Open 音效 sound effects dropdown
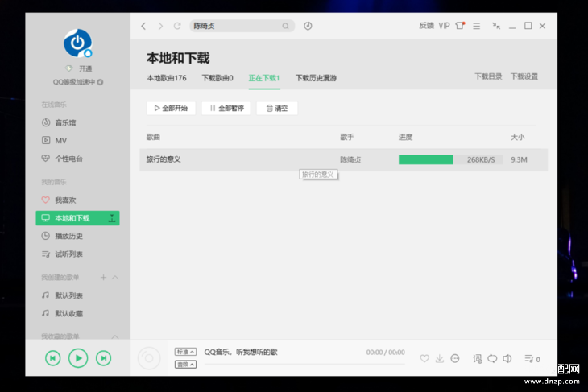Image resolution: width=588 pixels, height=392 pixels. pyautogui.click(x=185, y=365)
